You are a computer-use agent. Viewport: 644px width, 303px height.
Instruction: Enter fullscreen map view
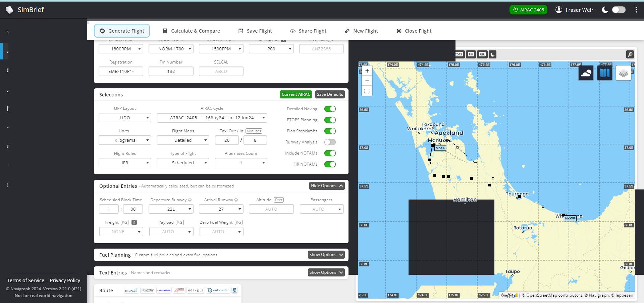(x=367, y=91)
